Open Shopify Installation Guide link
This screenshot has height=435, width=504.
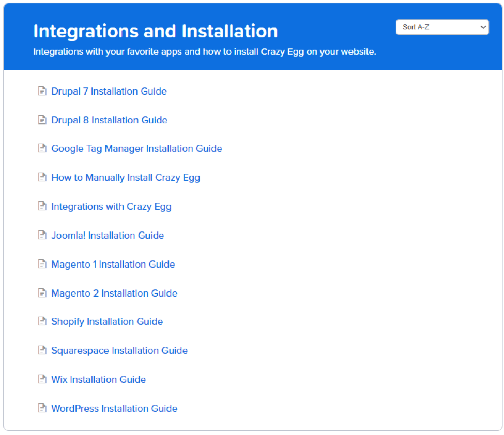(x=107, y=321)
